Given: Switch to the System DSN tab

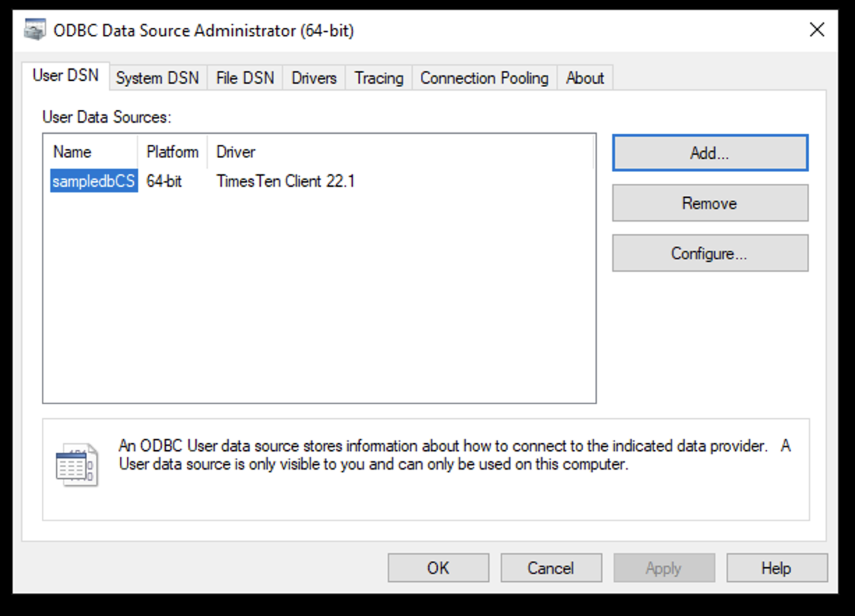Looking at the screenshot, I should click(157, 78).
